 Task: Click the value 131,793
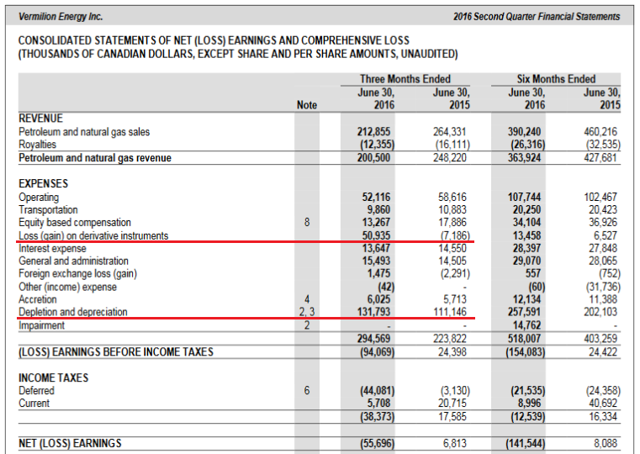coord(374,312)
